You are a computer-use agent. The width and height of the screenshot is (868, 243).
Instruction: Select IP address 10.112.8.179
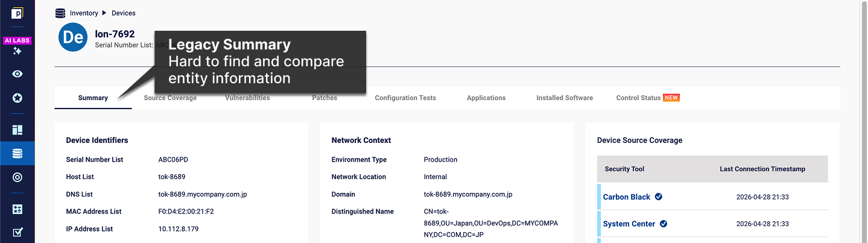[x=179, y=229]
